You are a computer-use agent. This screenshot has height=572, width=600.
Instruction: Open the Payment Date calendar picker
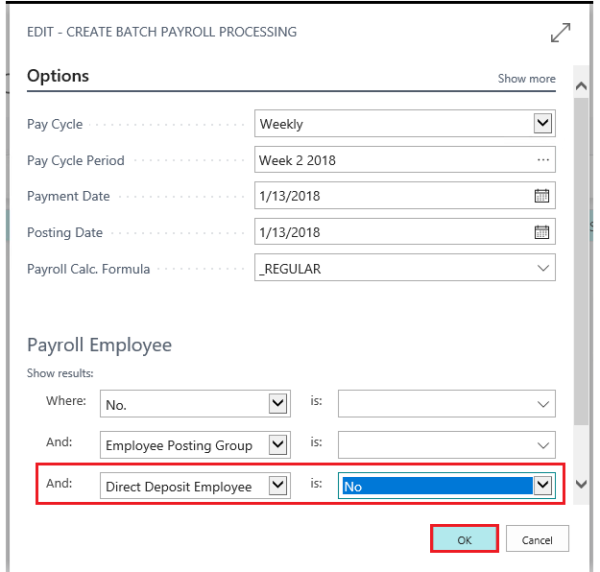(x=541, y=196)
